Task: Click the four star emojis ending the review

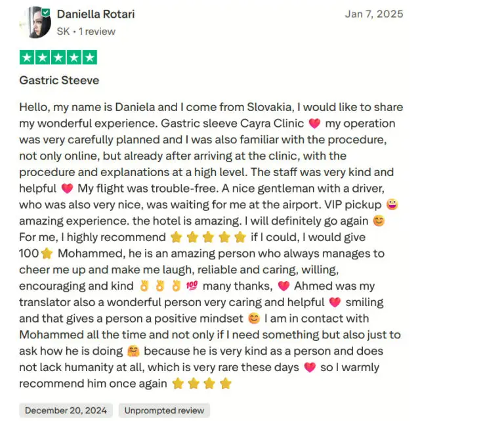Action: coord(201,384)
